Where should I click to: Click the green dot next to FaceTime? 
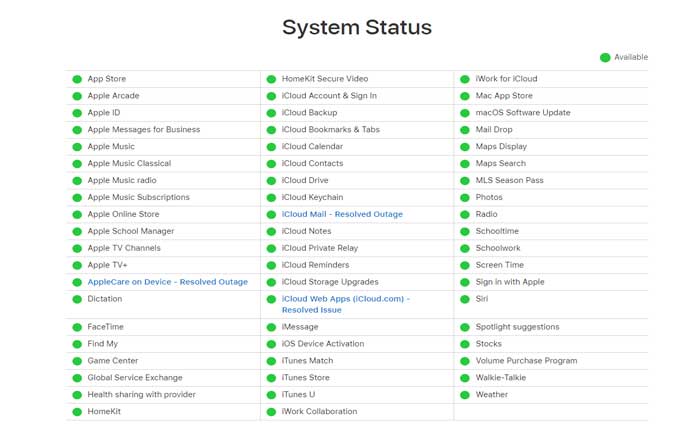[77, 327]
